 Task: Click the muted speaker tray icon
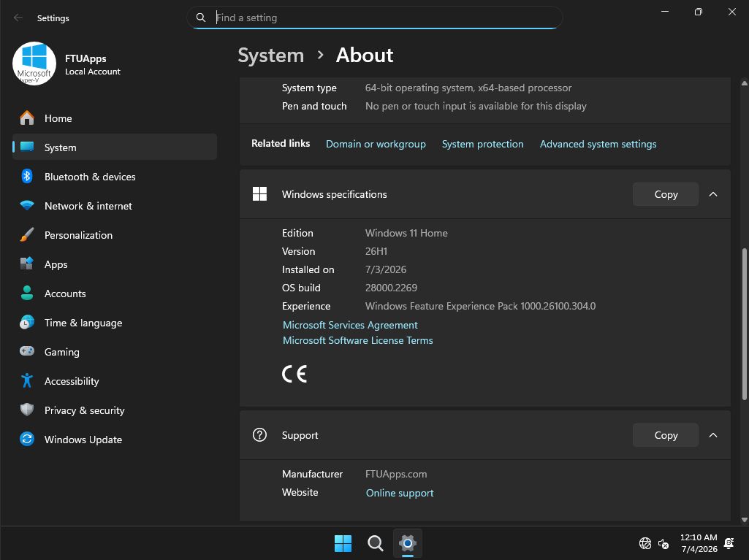coord(664,544)
